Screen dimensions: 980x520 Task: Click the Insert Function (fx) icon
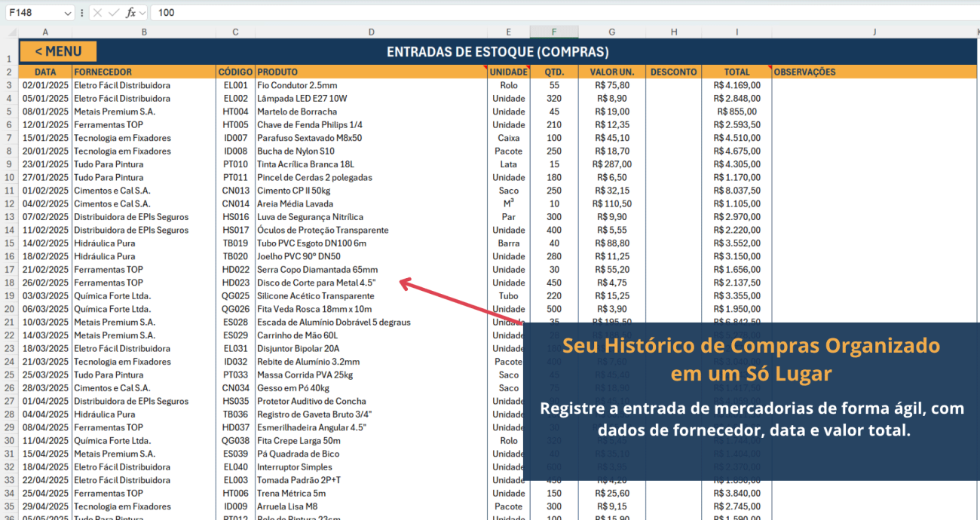pyautogui.click(x=130, y=12)
